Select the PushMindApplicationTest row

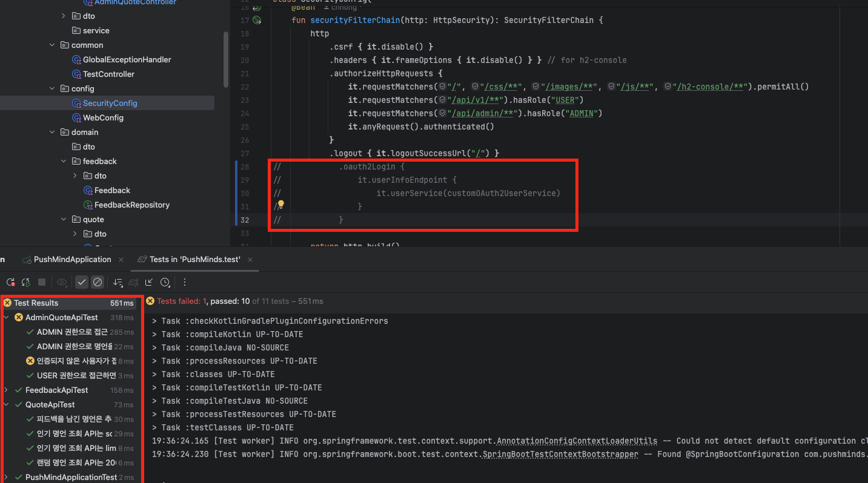(68, 477)
